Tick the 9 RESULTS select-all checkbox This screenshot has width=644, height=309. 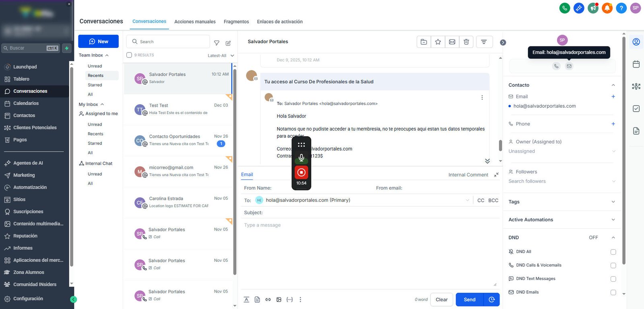point(129,55)
